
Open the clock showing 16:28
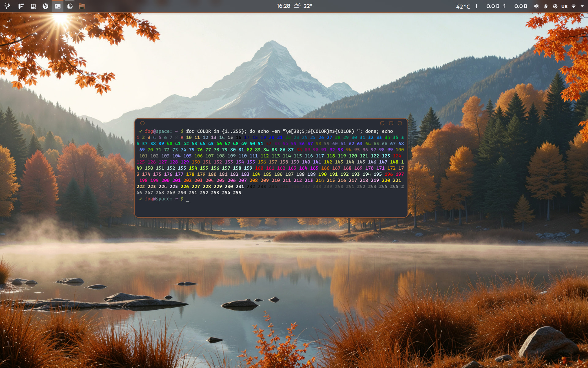283,6
